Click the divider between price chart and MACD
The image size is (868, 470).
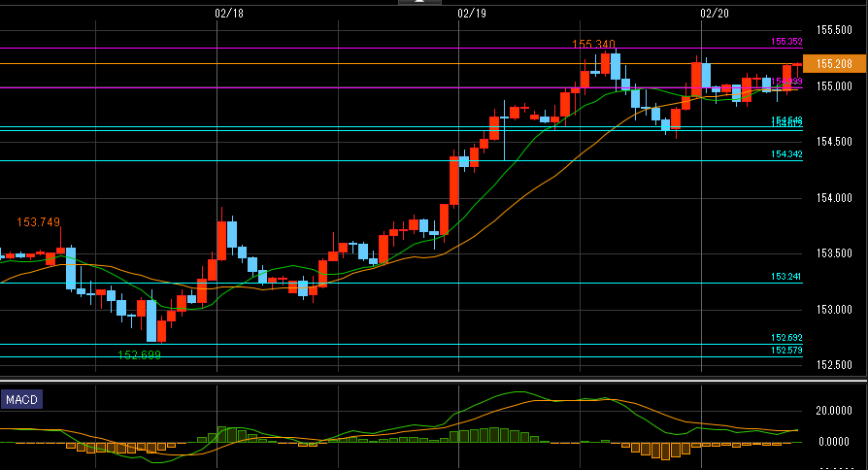tap(434, 381)
